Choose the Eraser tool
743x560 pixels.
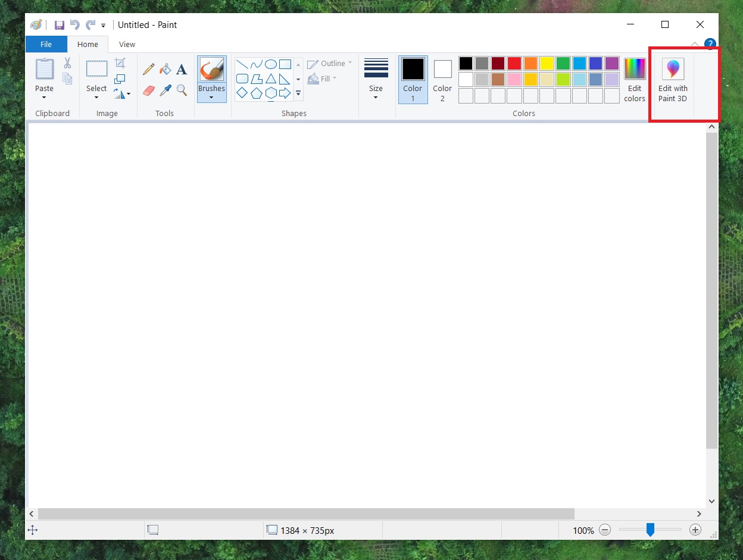coord(148,91)
